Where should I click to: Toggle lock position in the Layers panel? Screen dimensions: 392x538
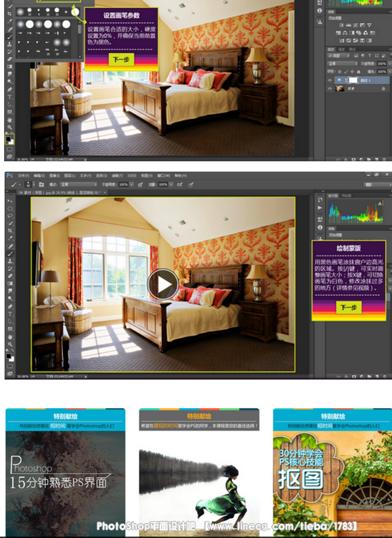pyautogui.click(x=353, y=72)
